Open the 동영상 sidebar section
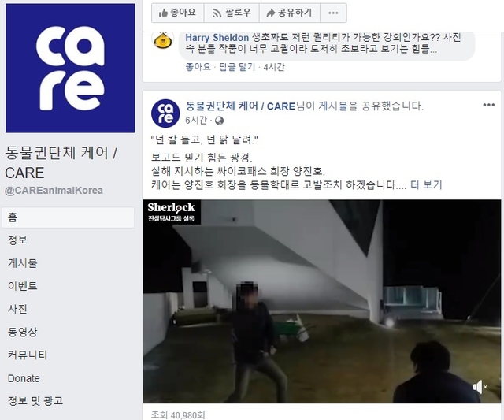504x420 pixels. click(x=23, y=332)
